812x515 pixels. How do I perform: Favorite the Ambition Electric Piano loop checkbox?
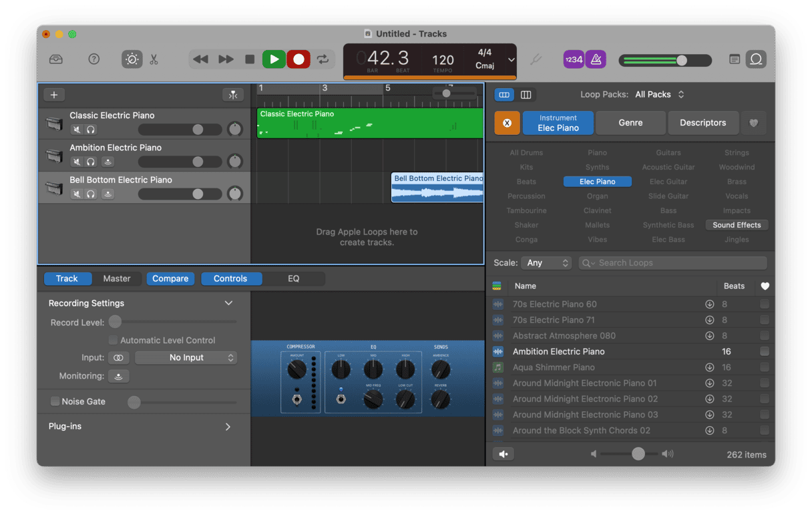765,351
